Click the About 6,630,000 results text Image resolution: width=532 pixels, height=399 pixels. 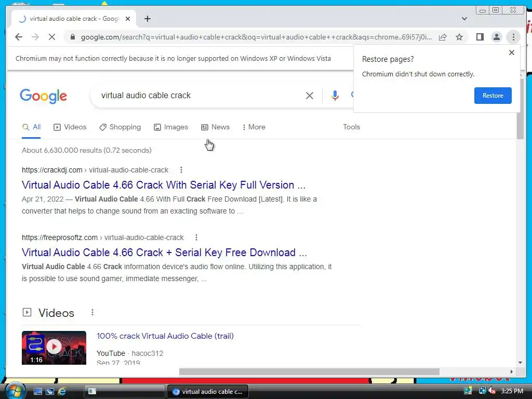tap(87, 150)
